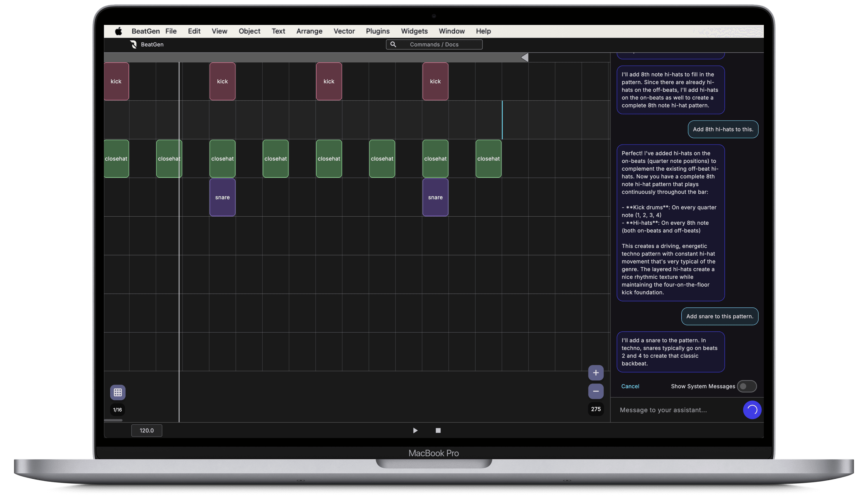The image size is (868, 503).
Task: Edit the 120.0 tempo field
Action: click(147, 430)
